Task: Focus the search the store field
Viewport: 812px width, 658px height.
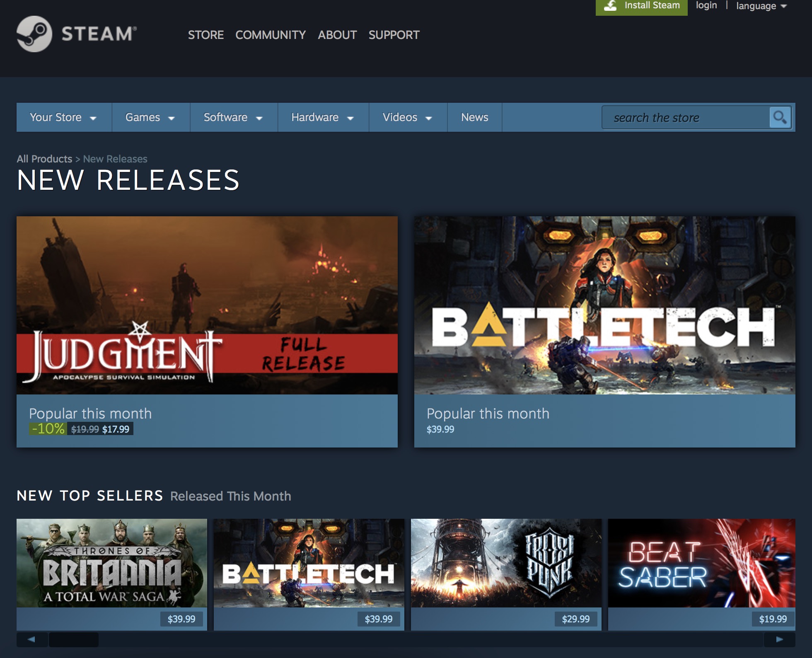Action: tap(686, 118)
